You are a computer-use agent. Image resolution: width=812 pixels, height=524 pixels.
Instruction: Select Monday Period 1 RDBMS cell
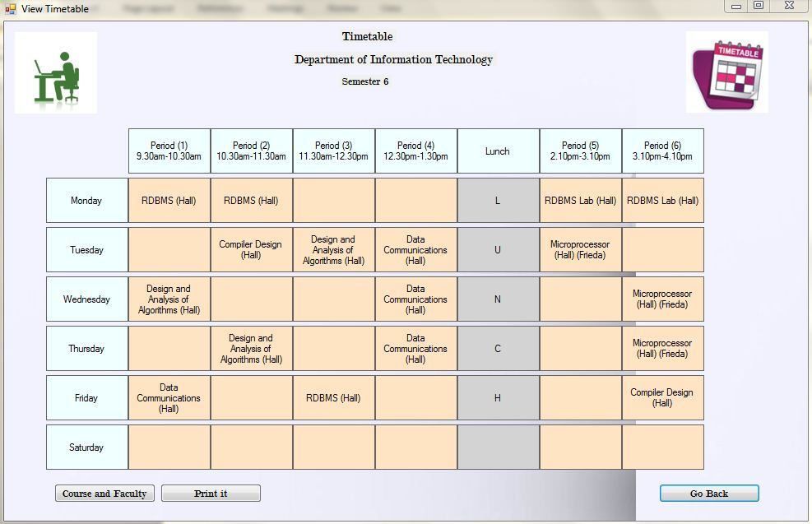169,201
